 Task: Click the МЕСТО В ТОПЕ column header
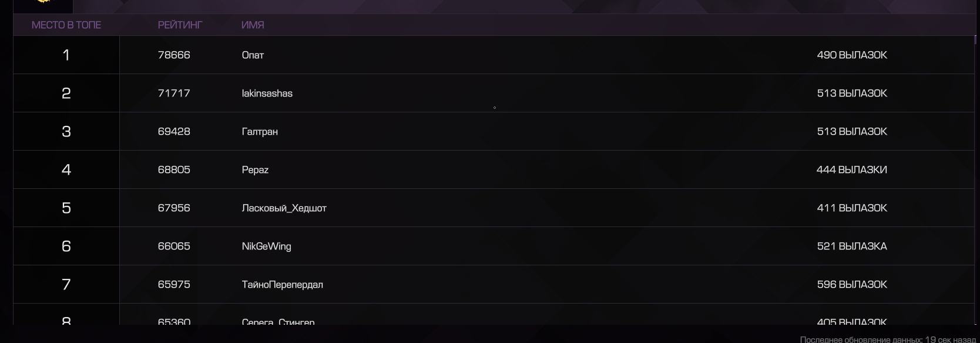click(x=66, y=25)
